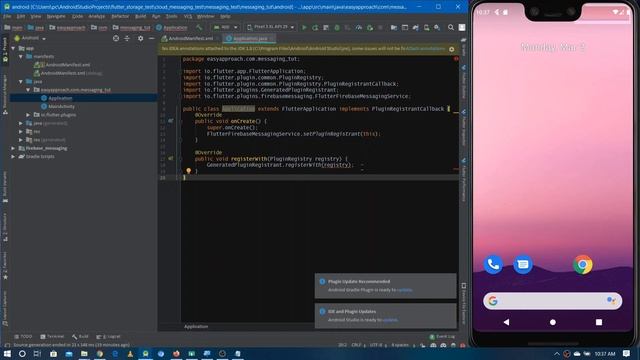640x360 pixels.
Task: Click update link in IDE and Plugin Updates notification
Action: (x=390, y=320)
